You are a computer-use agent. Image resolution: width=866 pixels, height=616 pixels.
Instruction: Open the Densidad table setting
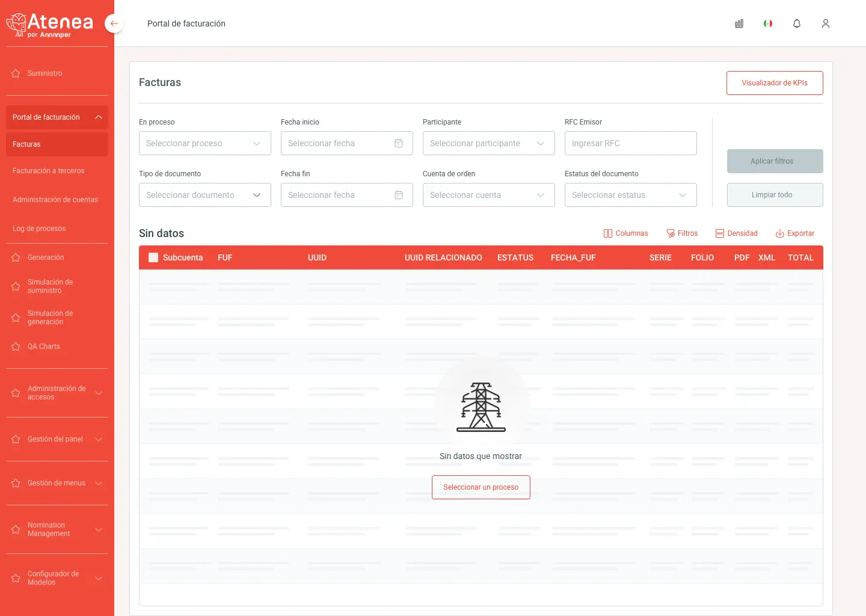[736, 233]
